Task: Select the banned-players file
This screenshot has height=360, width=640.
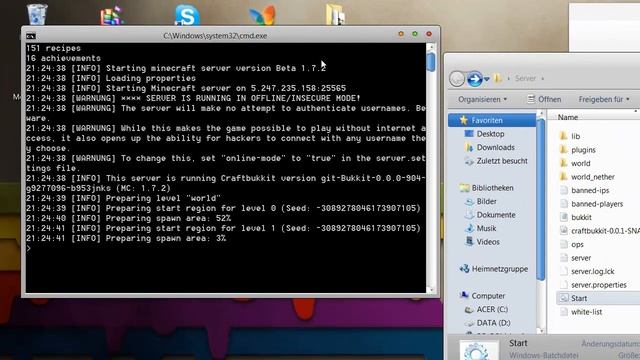Action: (x=597, y=204)
